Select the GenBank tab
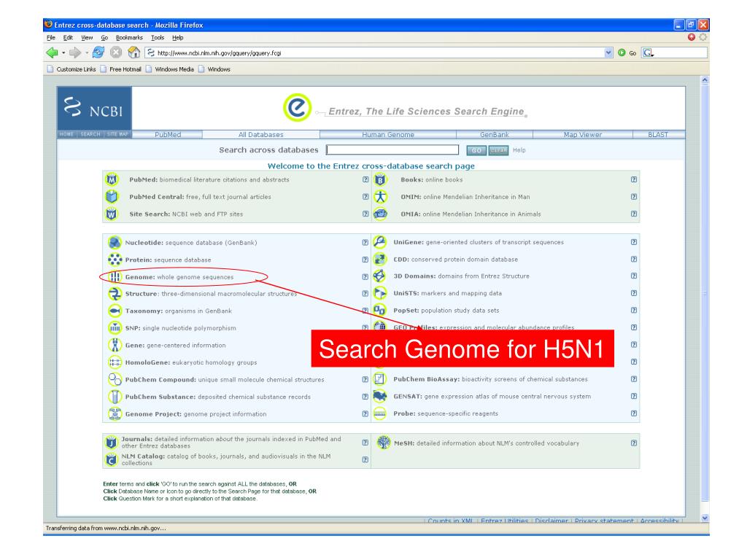The image size is (747, 560). coord(495,135)
